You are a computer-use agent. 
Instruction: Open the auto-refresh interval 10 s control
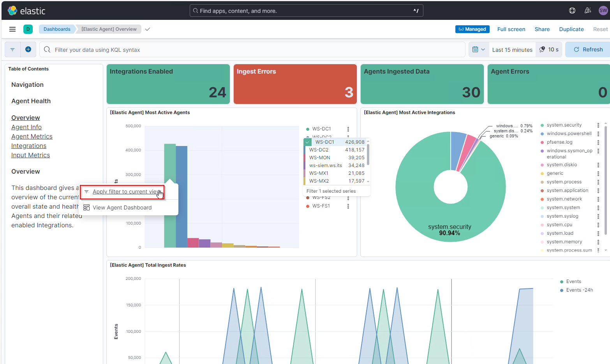coord(549,49)
